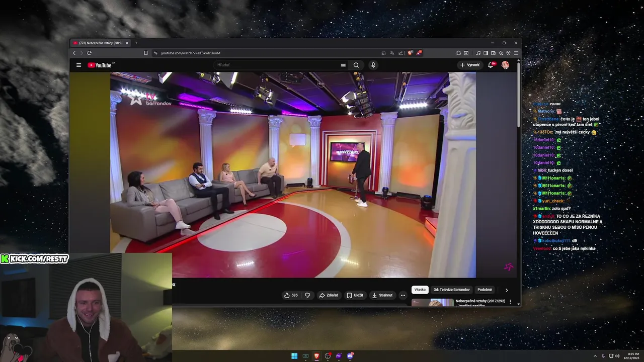Translate the page via translate icon
Viewport: 644px width, 362px height.
392,53
